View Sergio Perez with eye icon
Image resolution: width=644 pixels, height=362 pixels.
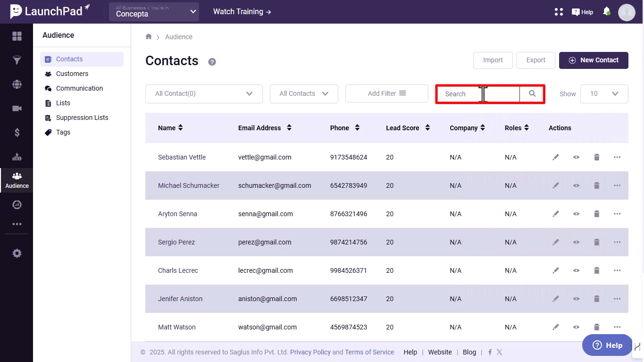576,242
